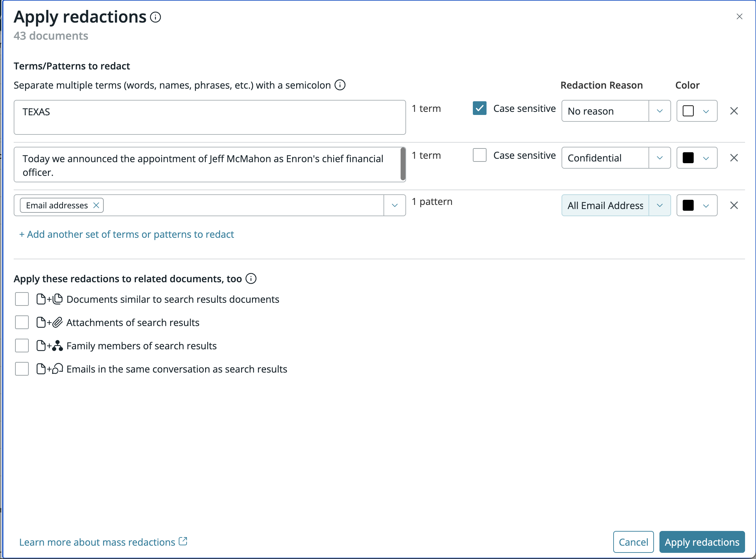
Task: Remove the Email addresses pattern row
Action: tap(734, 205)
